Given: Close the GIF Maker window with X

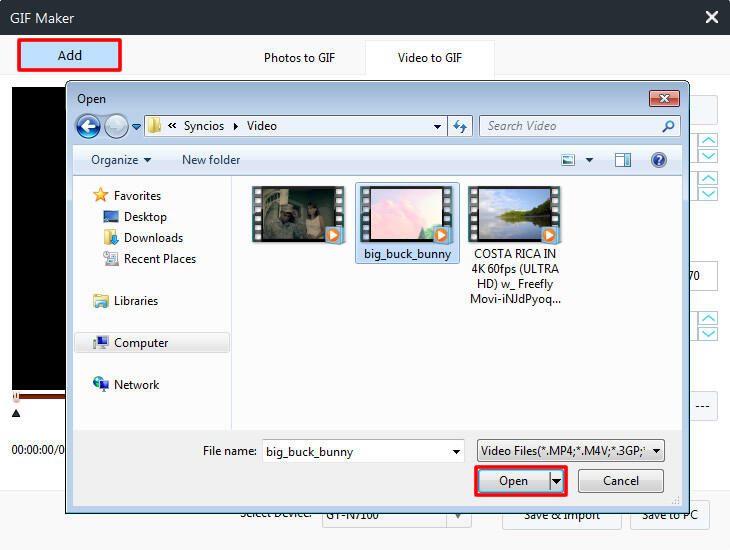Looking at the screenshot, I should click(x=712, y=17).
